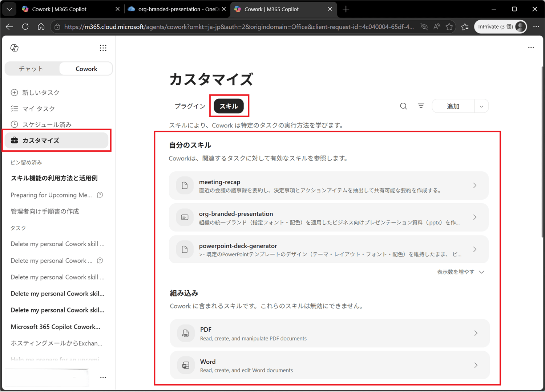Click the Read, create, and manipulate PDF documents text
545x392 pixels.
pos(253,338)
